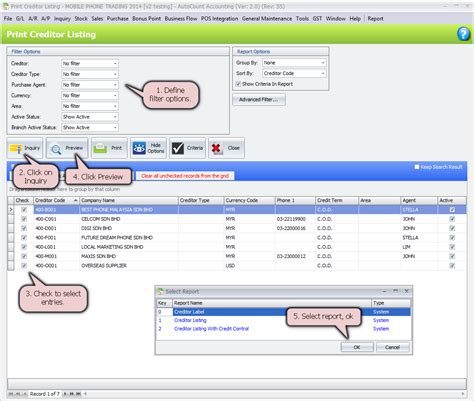Open the A/P menu

(x=46, y=19)
